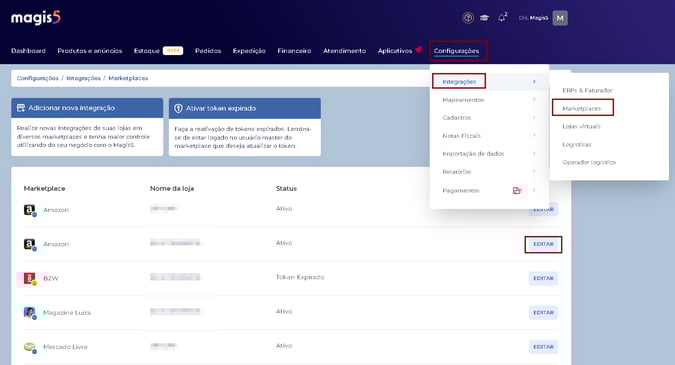The image size is (675, 365).
Task: Click the Magazine Luiza name text
Action: (x=67, y=313)
